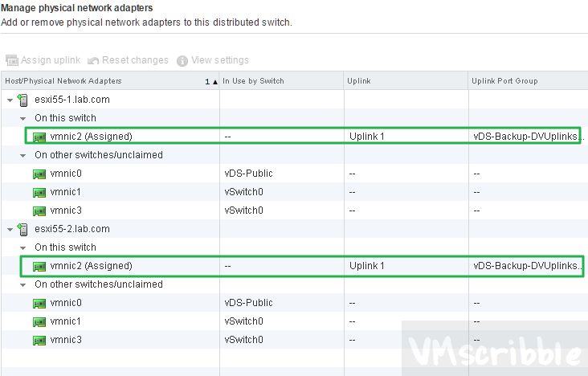Click the vmnic2 adapter icon under esxi55-1
588x376 pixels.
click(39, 137)
